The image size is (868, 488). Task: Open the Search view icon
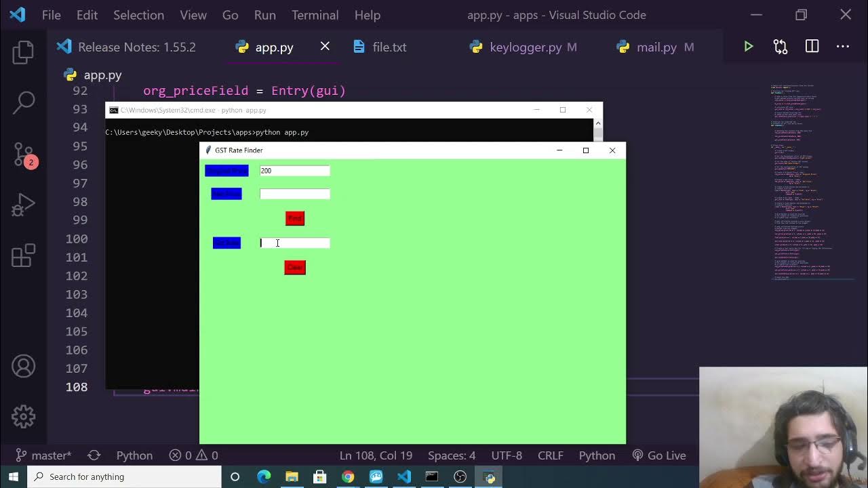tap(23, 102)
